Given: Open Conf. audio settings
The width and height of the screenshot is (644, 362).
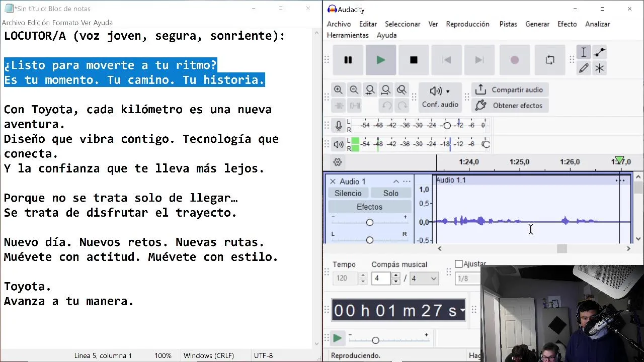Looking at the screenshot, I should 440,97.
